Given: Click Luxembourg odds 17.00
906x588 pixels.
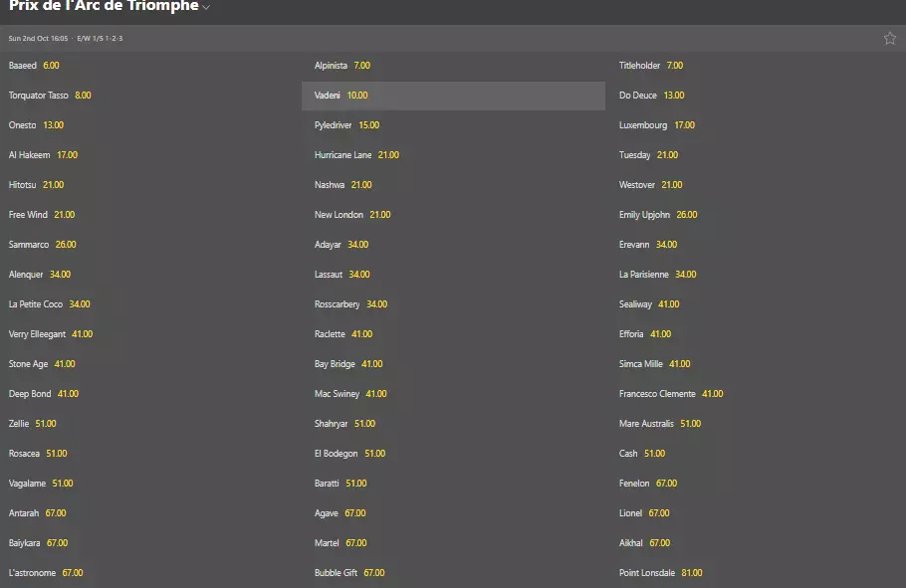Looking at the screenshot, I should 684,125.
